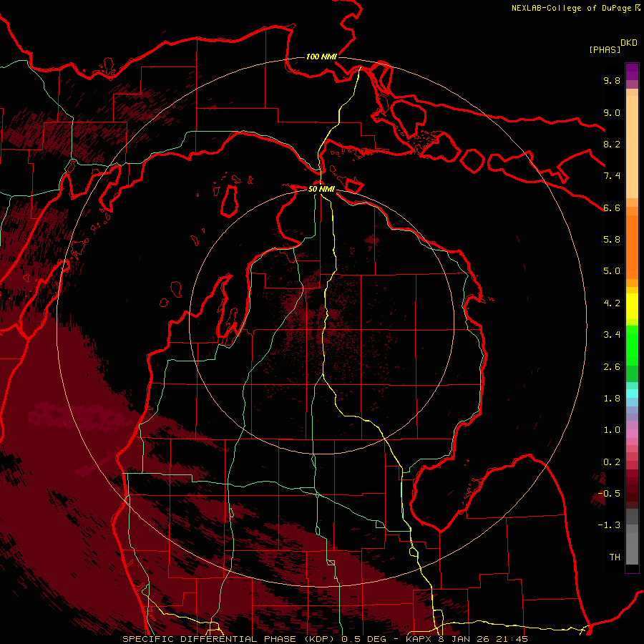
Task: Click the 21:45 timestamp in caption
Action: (511, 640)
